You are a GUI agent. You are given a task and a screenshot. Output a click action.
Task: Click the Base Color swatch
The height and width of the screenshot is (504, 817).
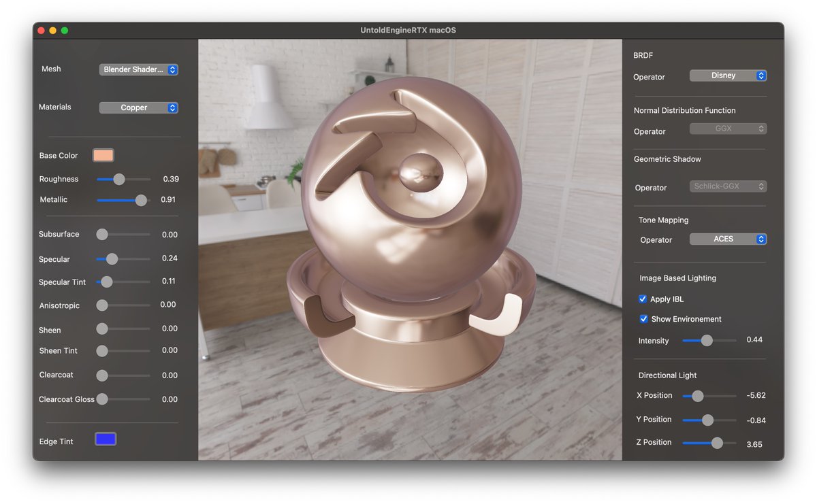[103, 155]
